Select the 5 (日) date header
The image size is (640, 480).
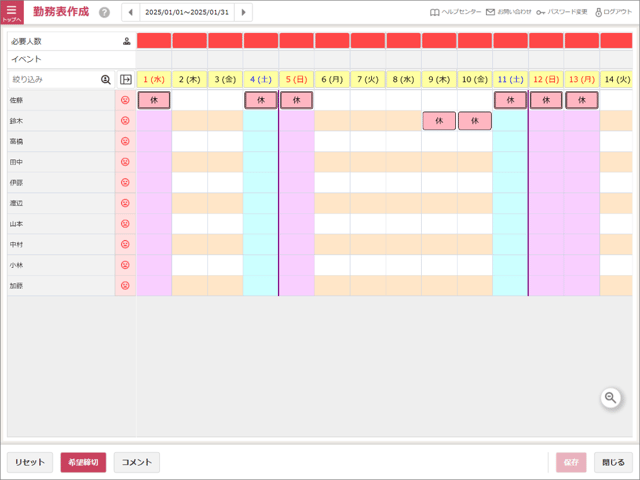(296, 80)
